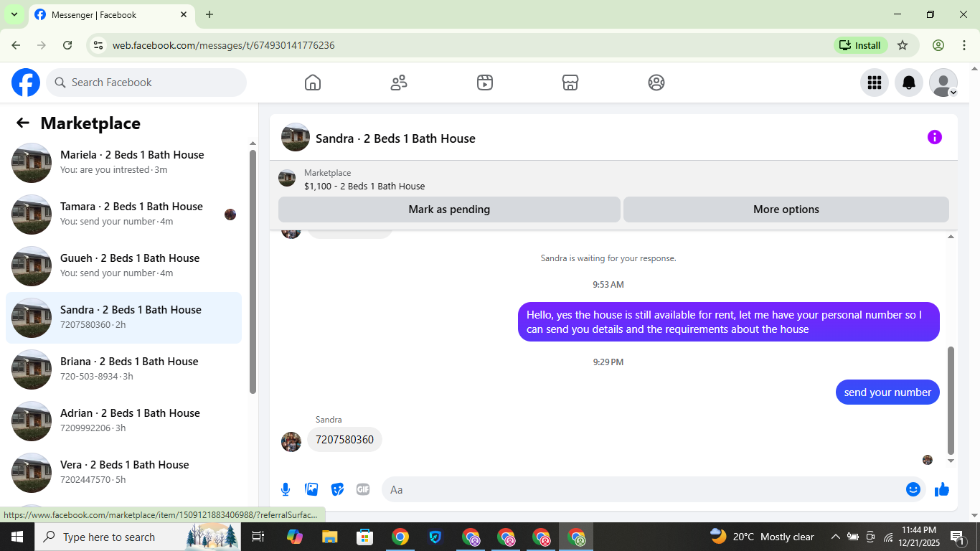
Task: Click Mark as pending
Action: [x=449, y=209]
